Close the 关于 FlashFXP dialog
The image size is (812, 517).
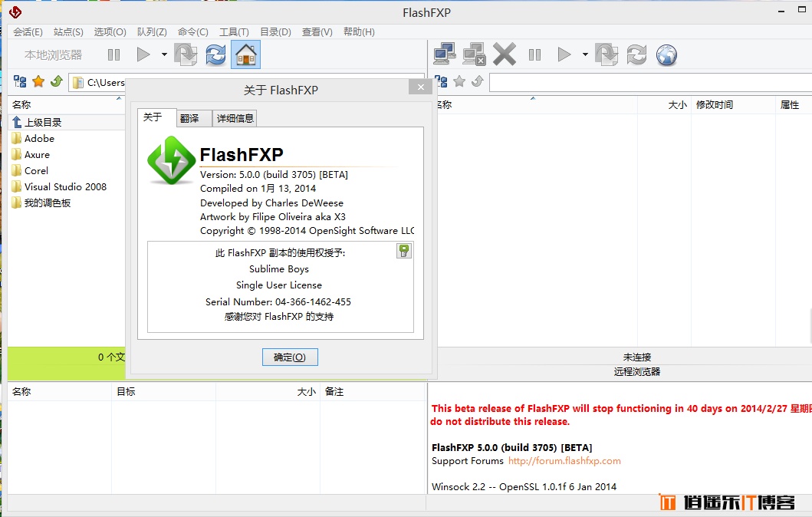pos(420,87)
